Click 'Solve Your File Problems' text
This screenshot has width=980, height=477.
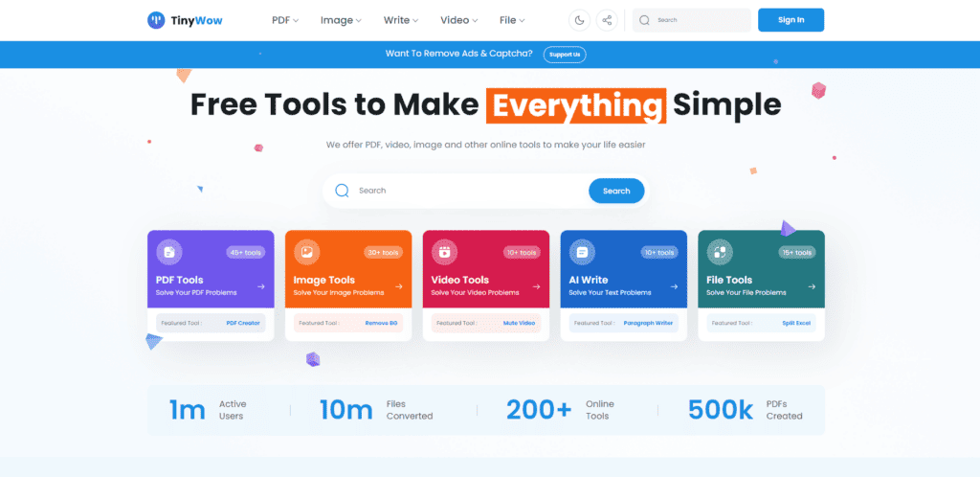pyautogui.click(x=746, y=292)
